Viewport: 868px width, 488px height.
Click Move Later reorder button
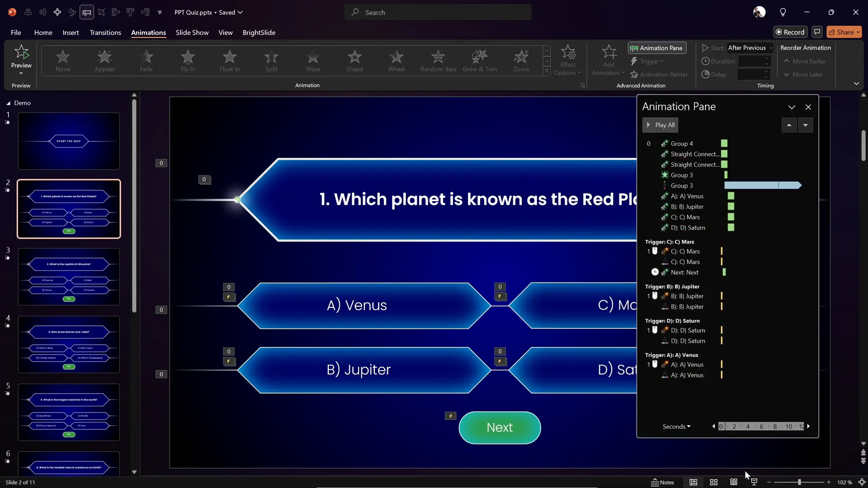click(x=802, y=75)
